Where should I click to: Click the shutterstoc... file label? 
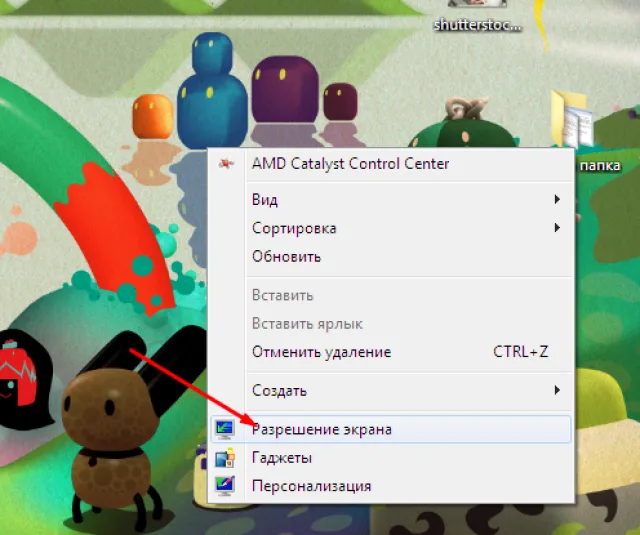coord(478,25)
